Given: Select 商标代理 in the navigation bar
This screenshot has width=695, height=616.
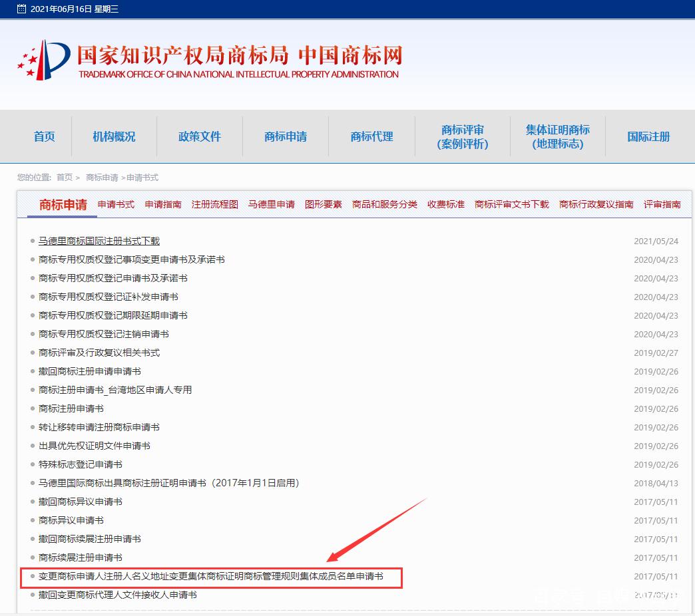Looking at the screenshot, I should [371, 136].
